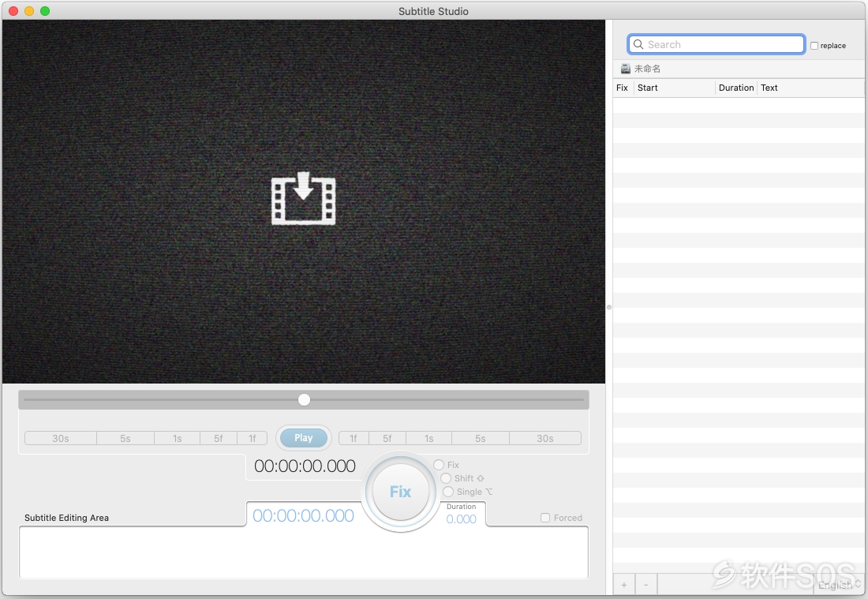This screenshot has height=599, width=868.
Task: Click in the Search field
Action: coord(716,44)
